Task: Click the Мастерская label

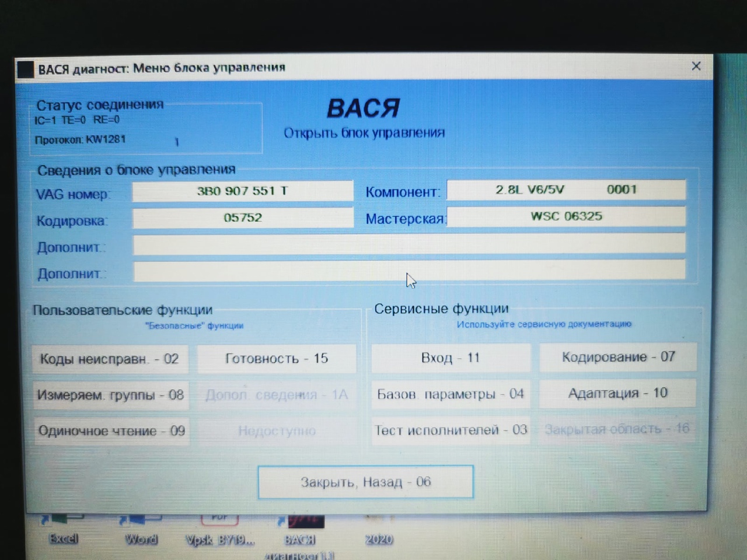Action: point(406,219)
